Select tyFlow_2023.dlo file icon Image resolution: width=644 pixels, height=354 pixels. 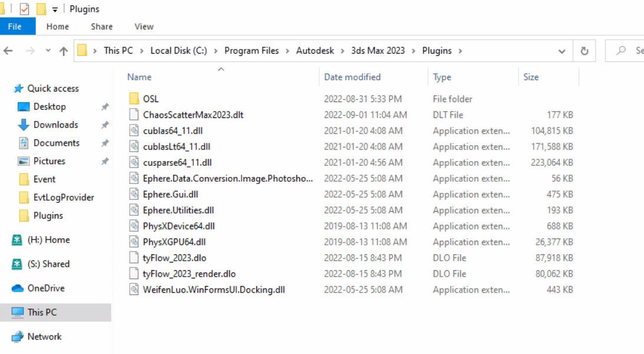134,258
